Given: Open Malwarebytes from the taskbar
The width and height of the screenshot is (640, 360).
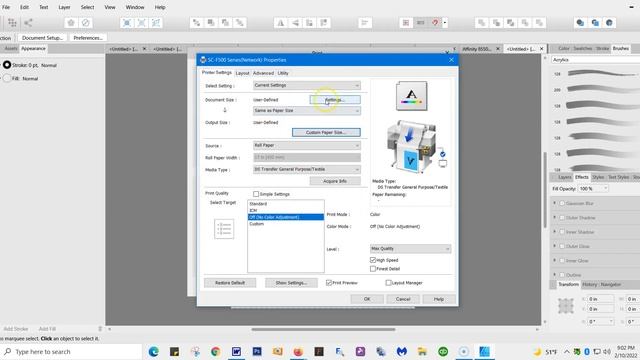Looking at the screenshot, I should point(402,351).
